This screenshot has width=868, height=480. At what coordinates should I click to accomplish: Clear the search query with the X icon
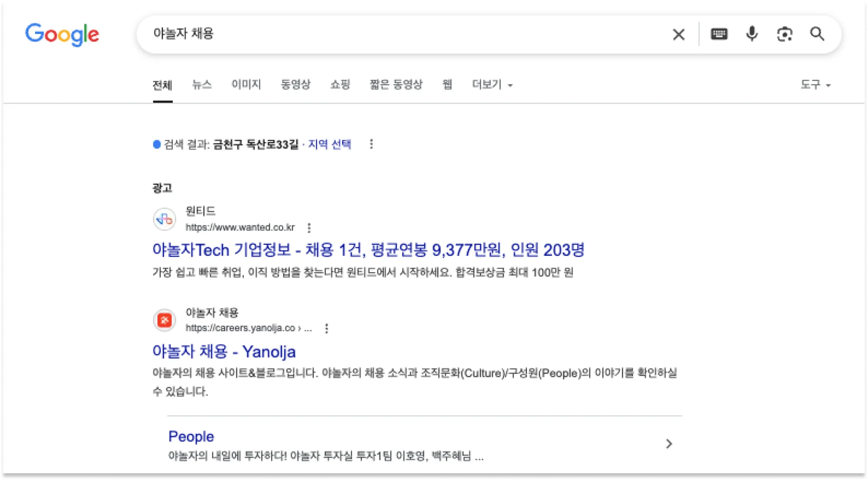(x=679, y=34)
